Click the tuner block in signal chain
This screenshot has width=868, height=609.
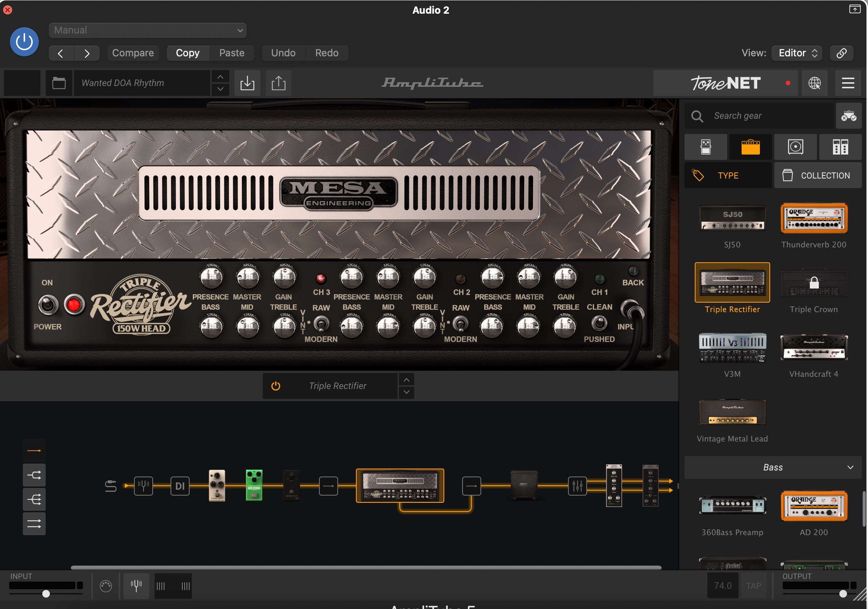coord(144,486)
